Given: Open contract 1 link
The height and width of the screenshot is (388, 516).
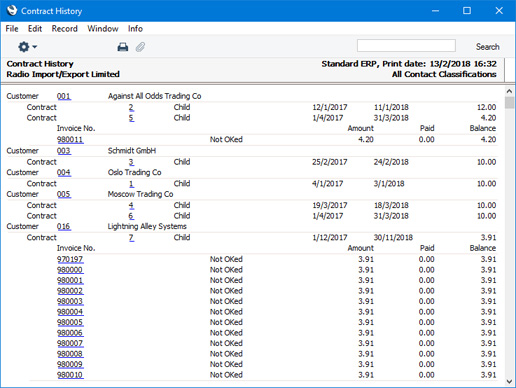Looking at the screenshot, I should pos(131,184).
